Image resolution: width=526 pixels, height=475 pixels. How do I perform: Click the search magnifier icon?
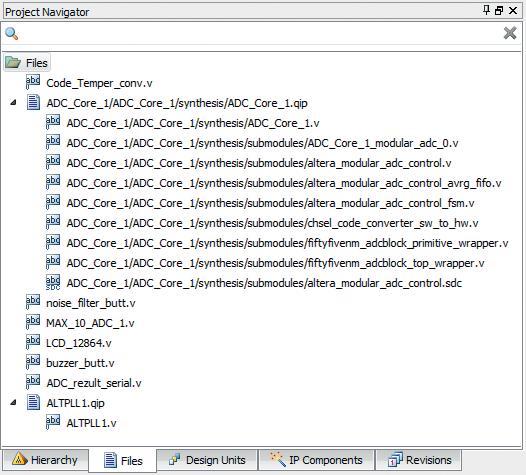(x=12, y=34)
